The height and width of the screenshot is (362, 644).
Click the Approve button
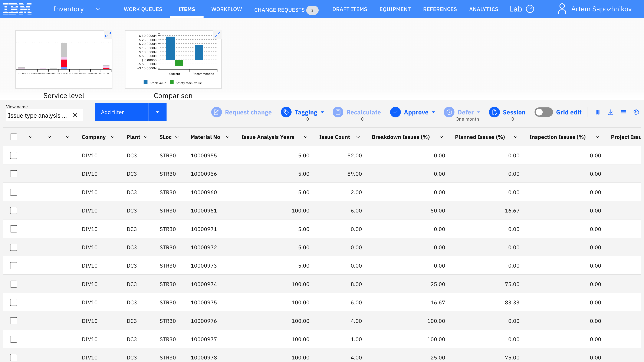413,112
